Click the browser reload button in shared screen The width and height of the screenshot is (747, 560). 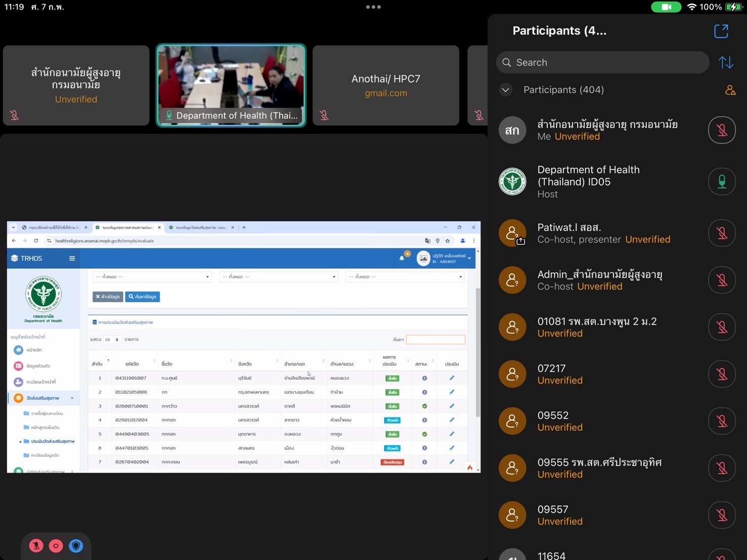click(36, 241)
